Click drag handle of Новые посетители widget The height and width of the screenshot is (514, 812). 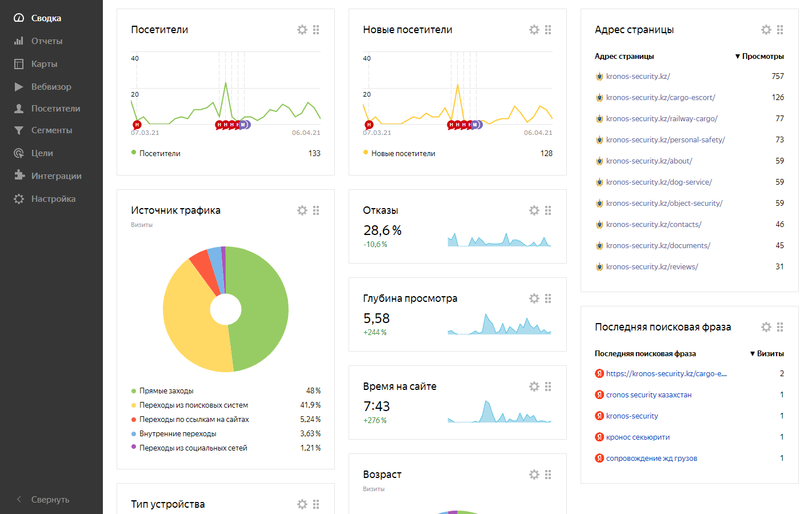pyautogui.click(x=548, y=30)
